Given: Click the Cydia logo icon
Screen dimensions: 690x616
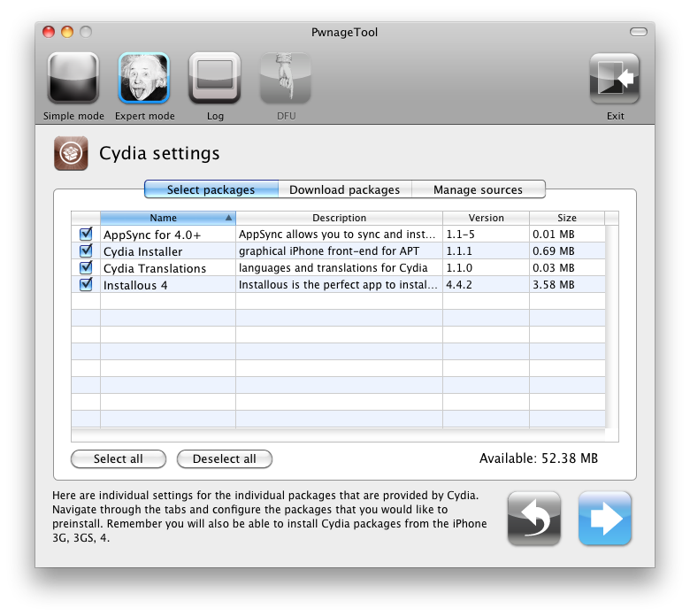Looking at the screenshot, I should (x=71, y=153).
